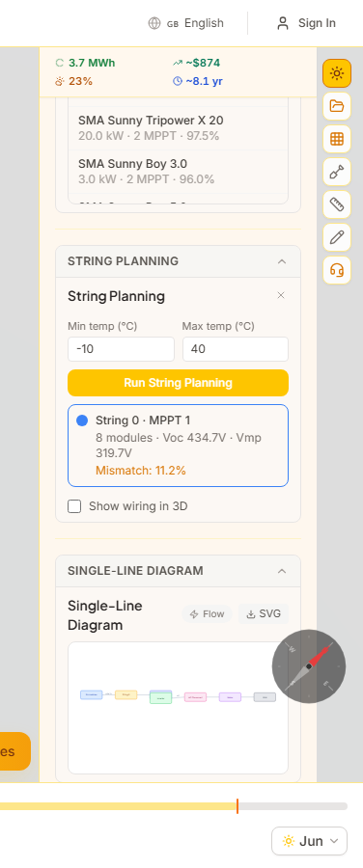
Task: Select the ruler measurement tool
Action: click(x=337, y=204)
